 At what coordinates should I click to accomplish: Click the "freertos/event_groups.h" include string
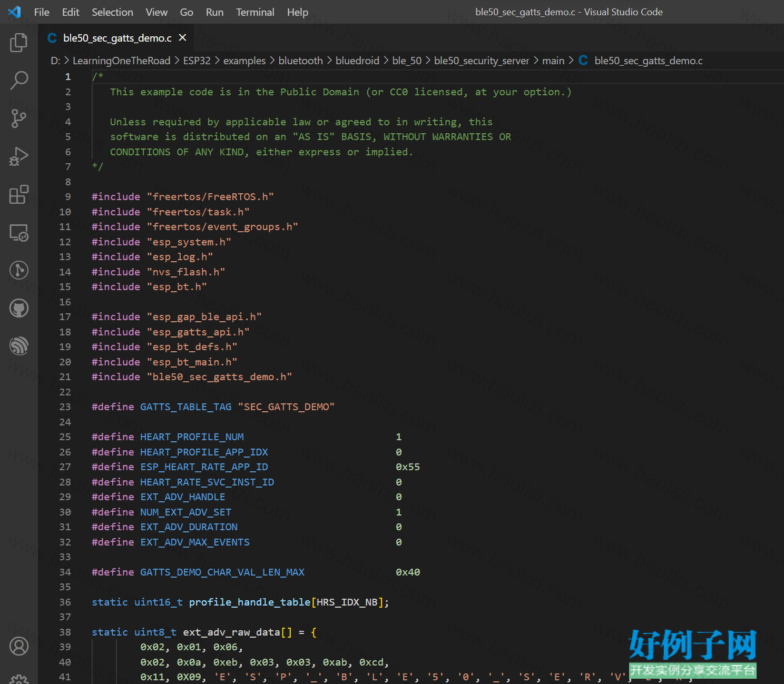(x=222, y=227)
